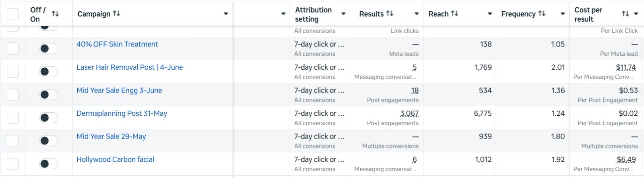Screen dimensions: 644x178
Task: Toggle the 40% OFF Skin Treatment campaign switch
Action: pyautogui.click(x=48, y=48)
